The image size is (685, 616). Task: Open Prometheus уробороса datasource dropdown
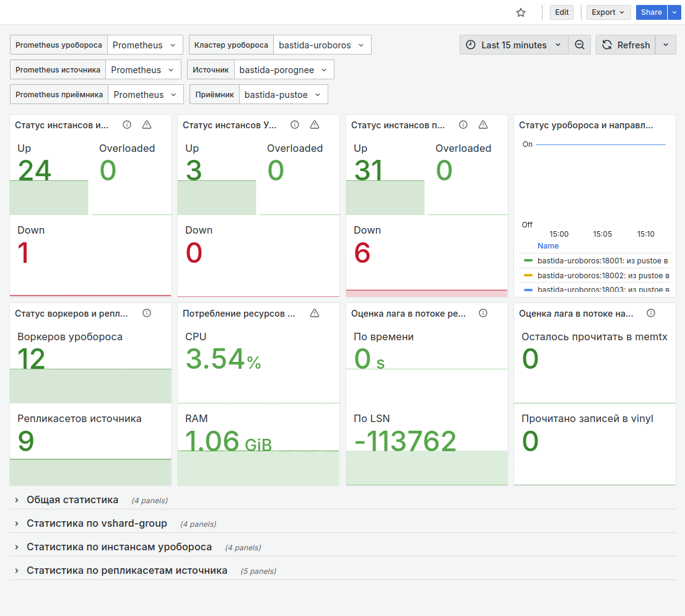click(x=144, y=45)
